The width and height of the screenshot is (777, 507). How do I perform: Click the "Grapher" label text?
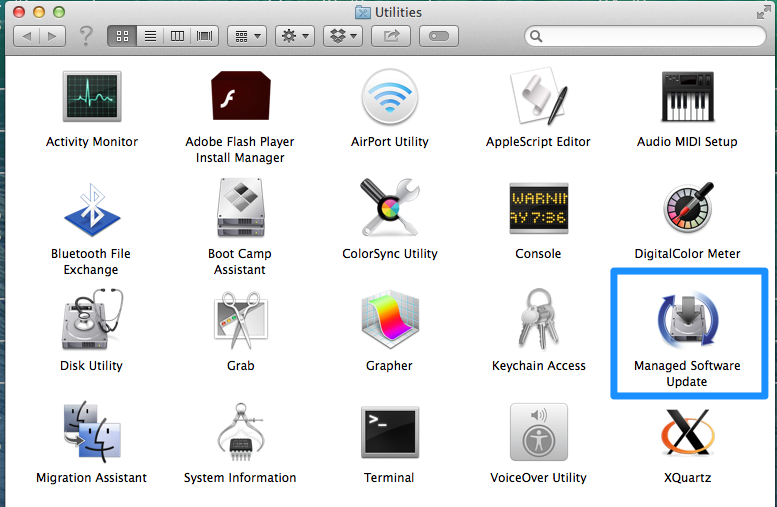click(389, 366)
